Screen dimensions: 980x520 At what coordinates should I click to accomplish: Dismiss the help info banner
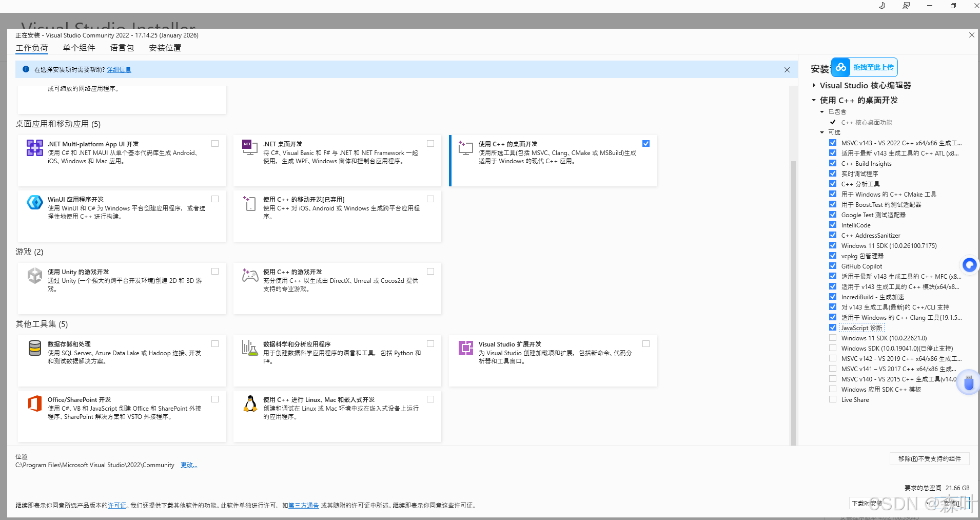787,70
